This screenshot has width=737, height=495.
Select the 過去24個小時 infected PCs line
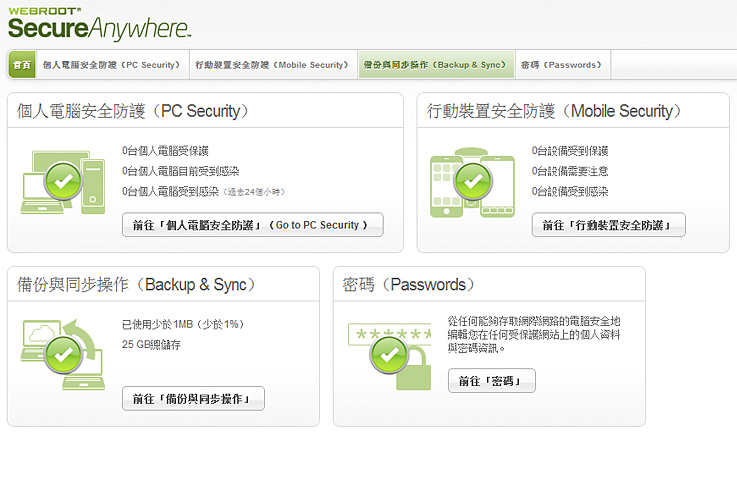coord(204,192)
